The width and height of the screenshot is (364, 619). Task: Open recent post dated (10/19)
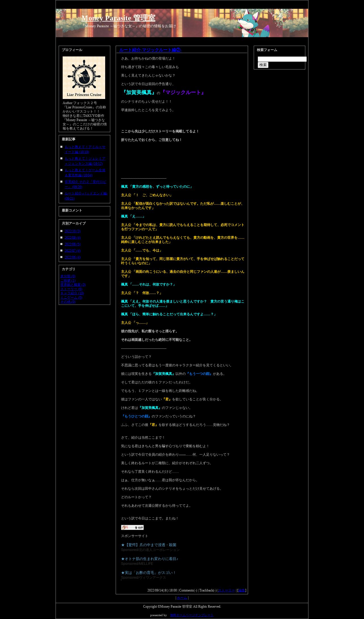pos(85,149)
